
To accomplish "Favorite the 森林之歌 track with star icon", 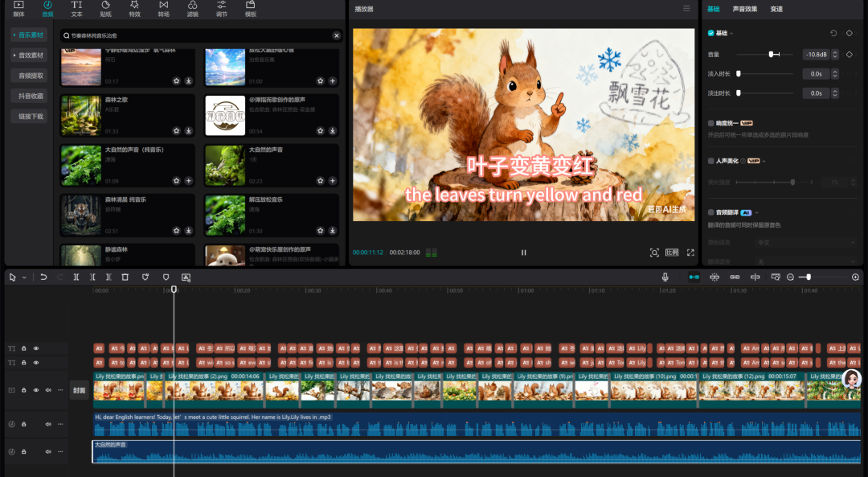I will point(176,130).
